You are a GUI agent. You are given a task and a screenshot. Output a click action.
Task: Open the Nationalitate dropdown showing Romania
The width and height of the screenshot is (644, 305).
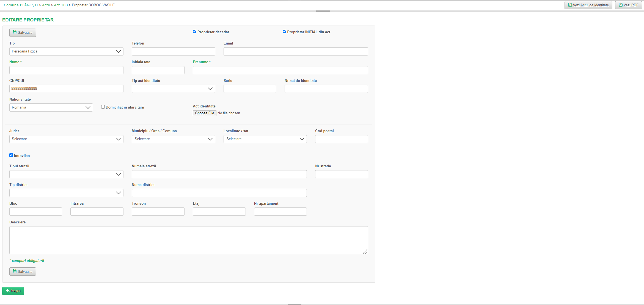coord(51,107)
